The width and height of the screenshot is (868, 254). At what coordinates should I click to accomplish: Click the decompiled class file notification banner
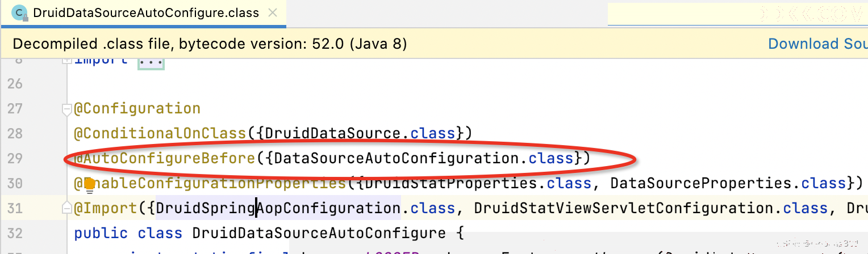pyautogui.click(x=434, y=44)
